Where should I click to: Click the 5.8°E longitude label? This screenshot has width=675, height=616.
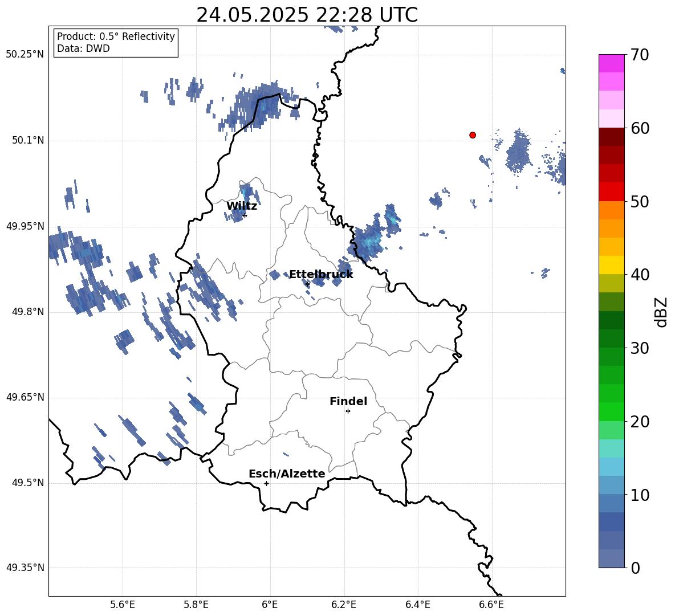[x=196, y=605]
